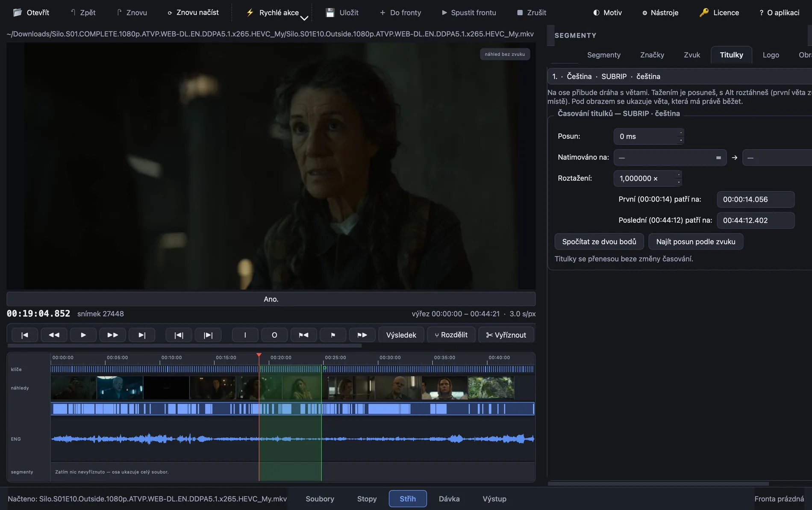Image resolution: width=812 pixels, height=510 pixels.
Task: Switch to the Značky tab
Action: click(x=652, y=55)
